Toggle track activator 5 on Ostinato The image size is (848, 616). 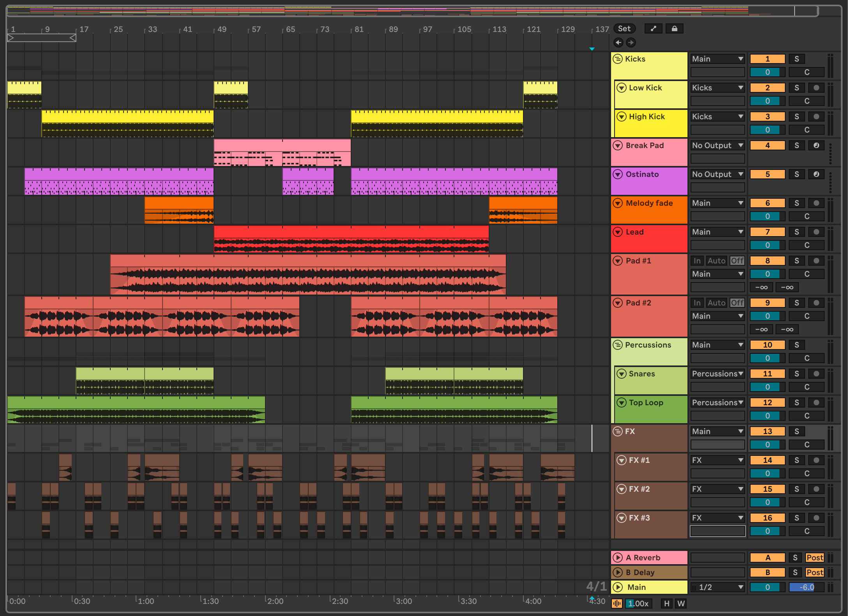click(x=768, y=174)
